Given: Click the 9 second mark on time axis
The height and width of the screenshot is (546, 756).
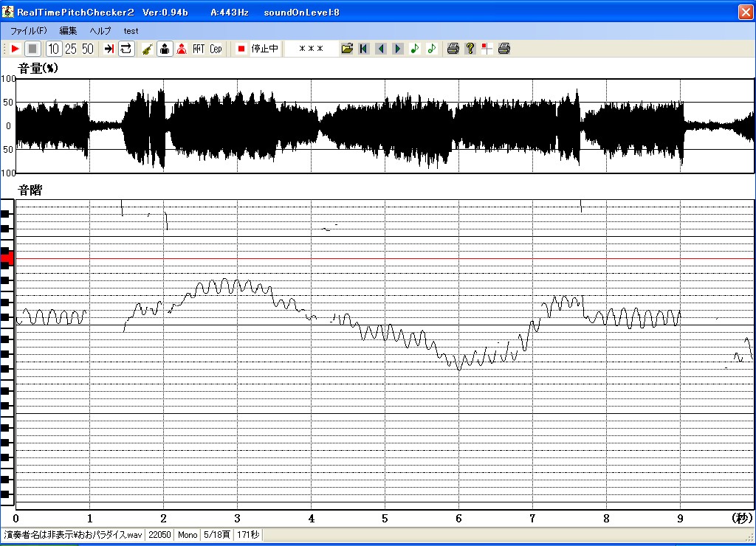Looking at the screenshot, I should click(x=680, y=519).
